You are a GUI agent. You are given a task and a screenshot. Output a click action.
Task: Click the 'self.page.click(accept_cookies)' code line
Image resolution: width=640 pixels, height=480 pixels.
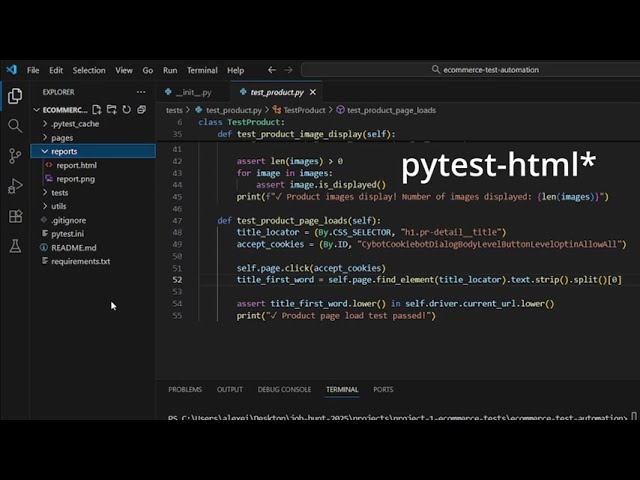311,268
